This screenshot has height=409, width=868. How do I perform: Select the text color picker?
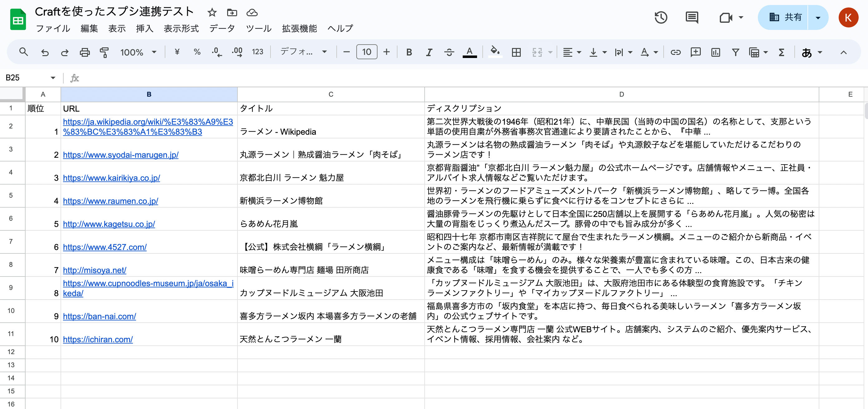(470, 52)
